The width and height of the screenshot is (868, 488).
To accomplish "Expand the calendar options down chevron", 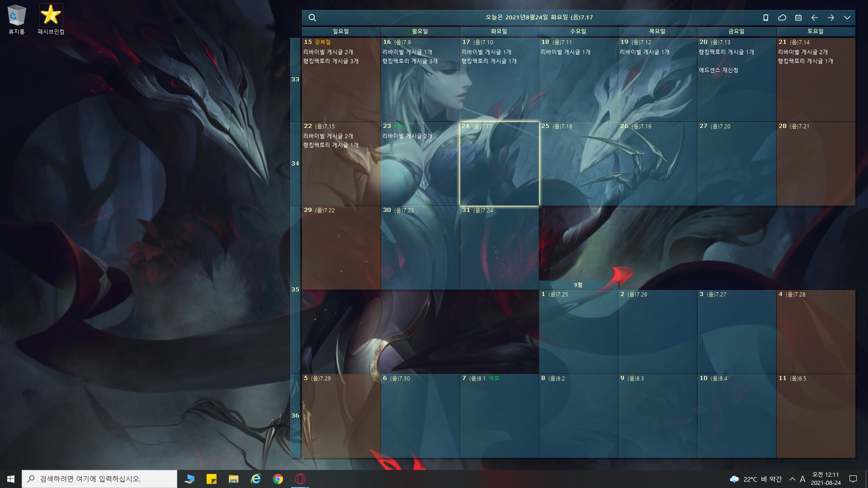I will (x=847, y=18).
